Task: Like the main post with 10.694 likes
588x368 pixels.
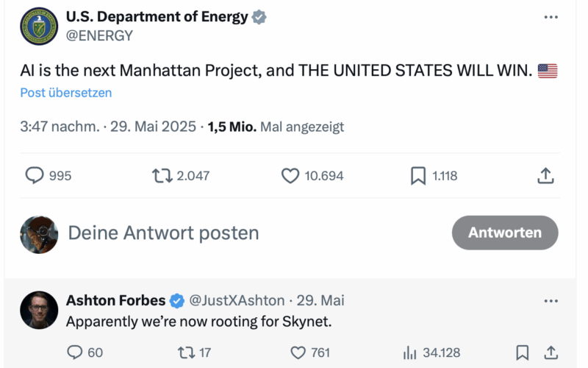Action: pyautogui.click(x=290, y=175)
